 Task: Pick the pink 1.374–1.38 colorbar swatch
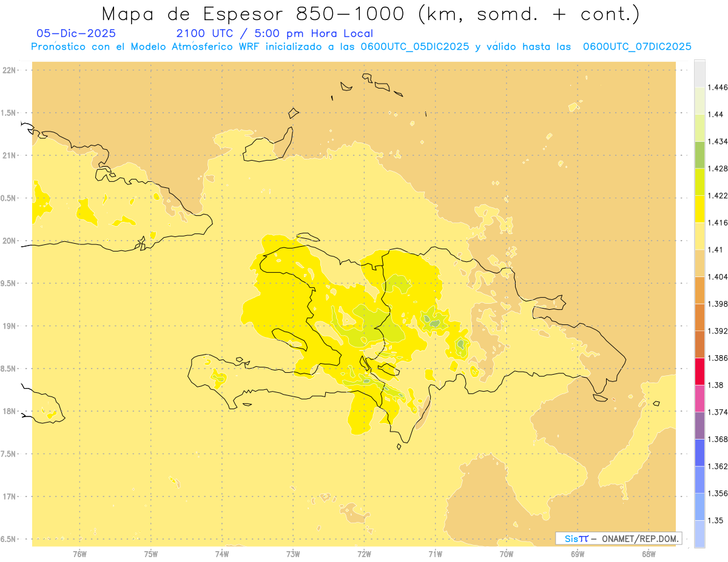point(699,398)
